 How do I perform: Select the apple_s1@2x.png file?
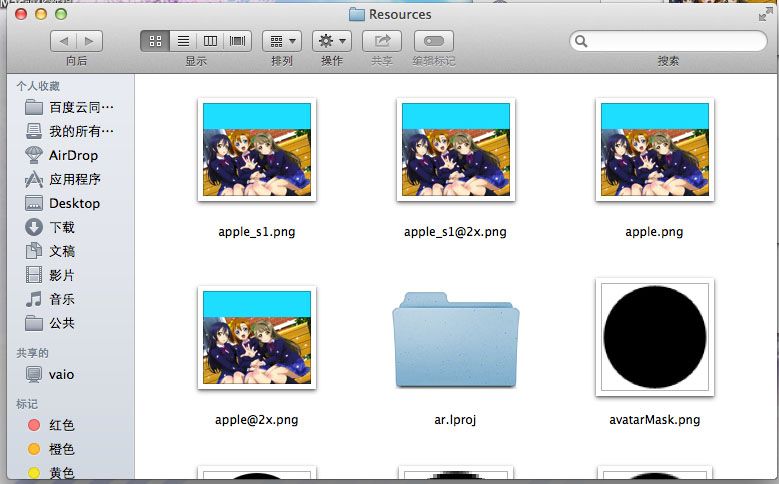(455, 149)
